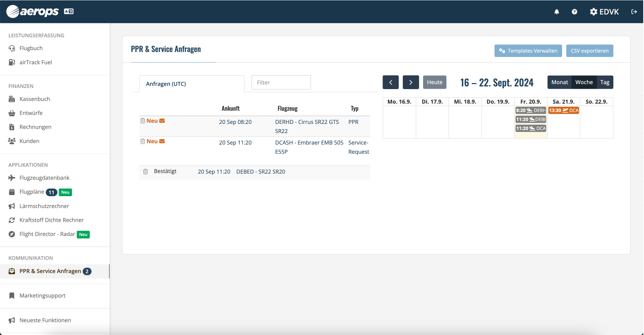Click the Entwürfe basket icon
This screenshot has height=335, width=644.
[12, 113]
